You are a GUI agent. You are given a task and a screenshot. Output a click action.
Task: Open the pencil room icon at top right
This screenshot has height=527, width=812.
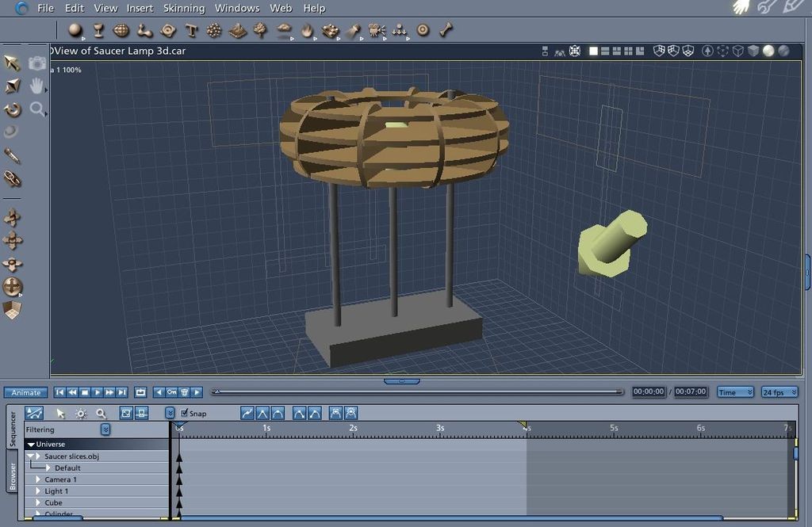click(793, 7)
